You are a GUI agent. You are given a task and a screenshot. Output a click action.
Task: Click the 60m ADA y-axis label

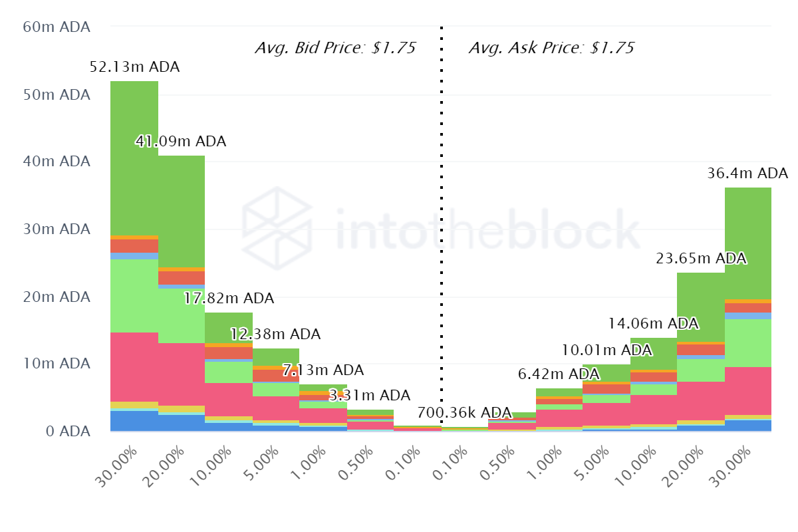coord(57,27)
